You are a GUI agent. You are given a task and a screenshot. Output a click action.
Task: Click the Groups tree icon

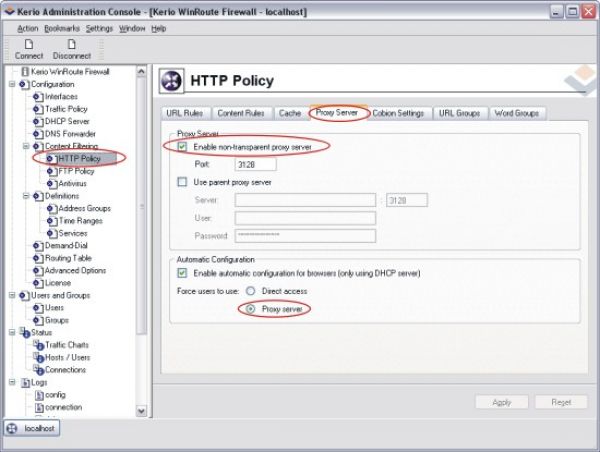pyautogui.click(x=38, y=320)
